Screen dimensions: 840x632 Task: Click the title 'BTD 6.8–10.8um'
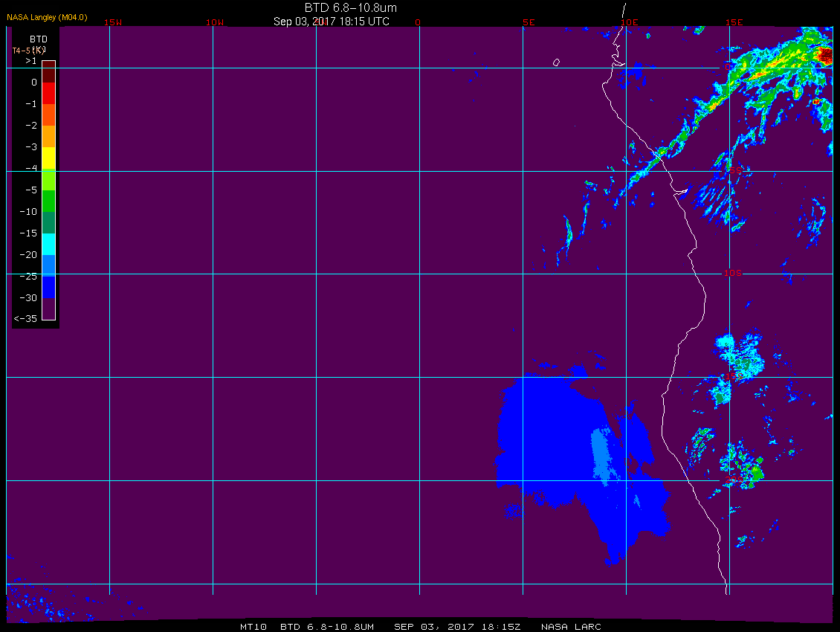(350, 7)
